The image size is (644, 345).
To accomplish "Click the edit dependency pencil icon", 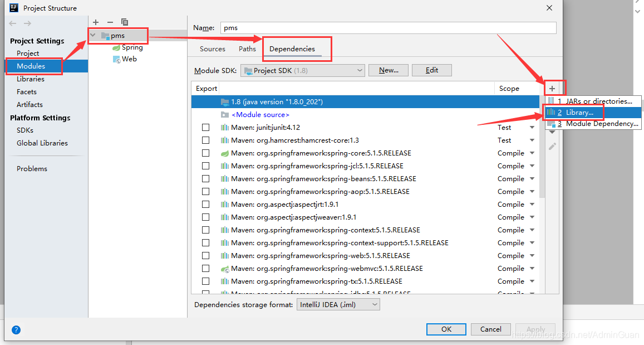I will coord(552,146).
